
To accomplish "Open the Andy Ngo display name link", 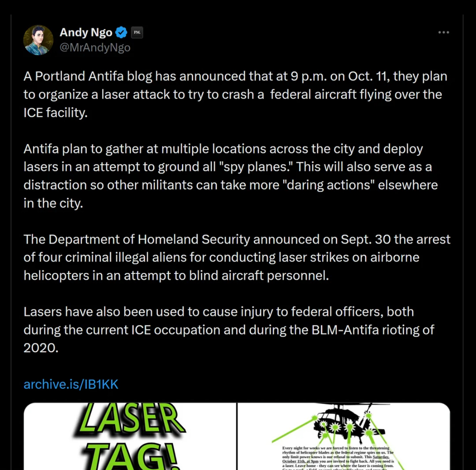I will [86, 32].
